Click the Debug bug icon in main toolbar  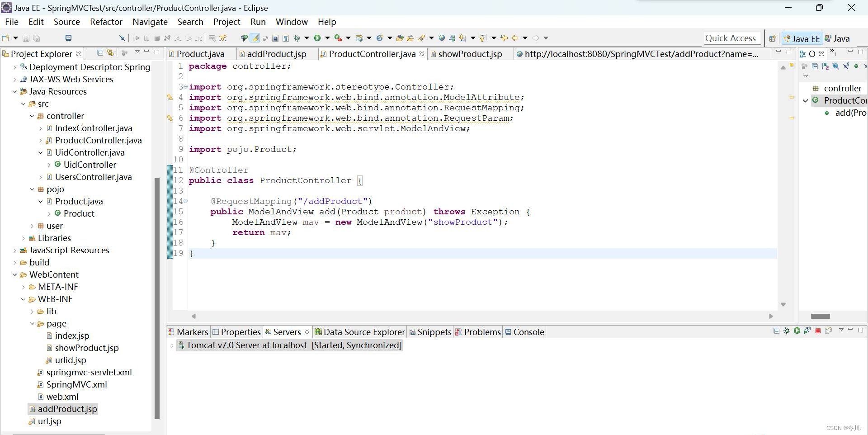click(297, 38)
